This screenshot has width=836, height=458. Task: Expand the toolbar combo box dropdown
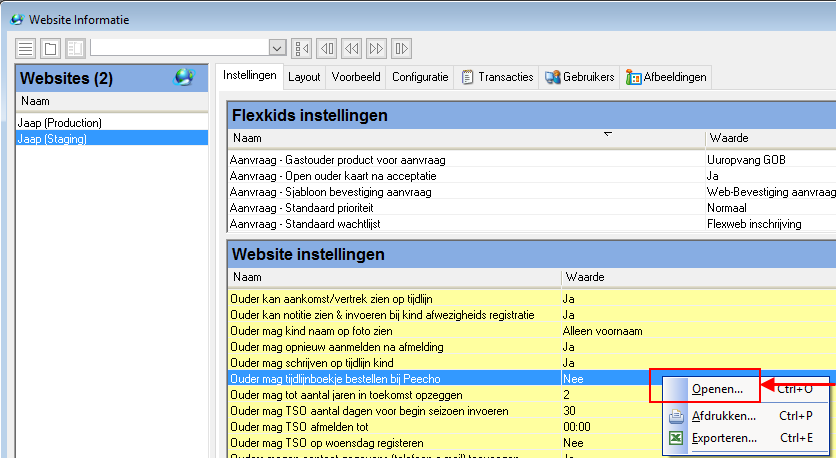click(277, 48)
